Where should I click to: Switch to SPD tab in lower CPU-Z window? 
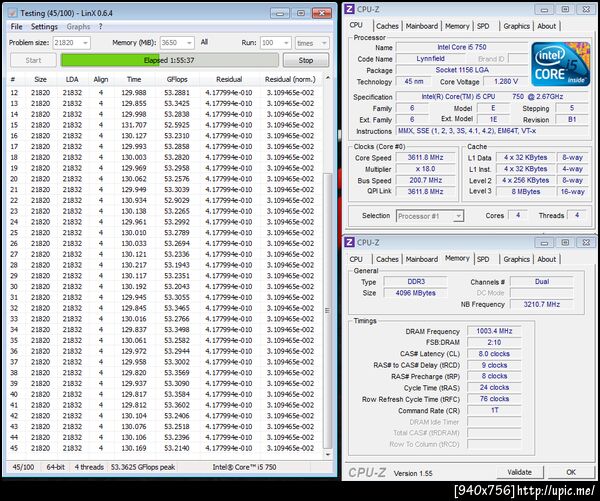[483, 259]
